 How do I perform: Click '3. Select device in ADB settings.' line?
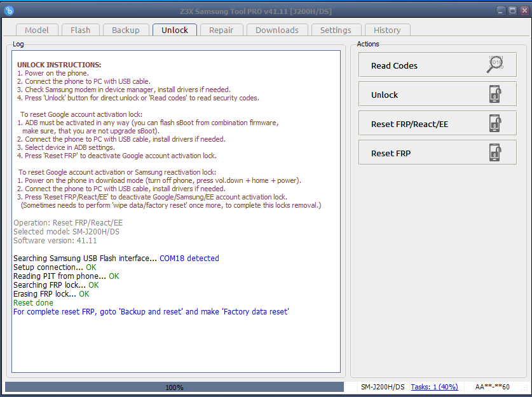point(66,147)
